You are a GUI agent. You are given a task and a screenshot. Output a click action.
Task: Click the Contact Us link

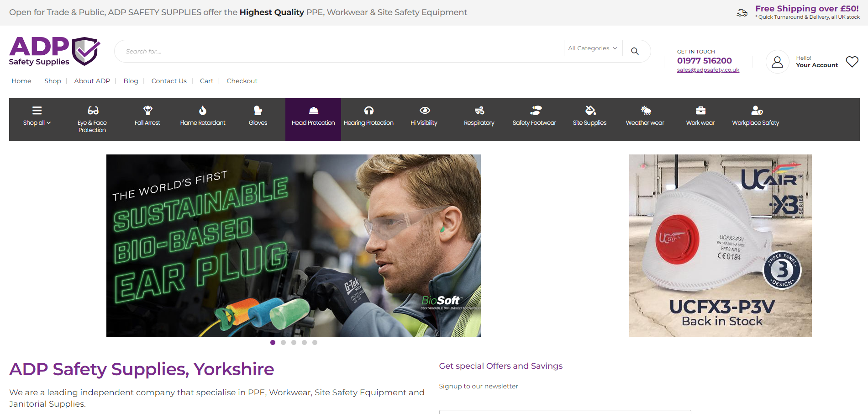tap(168, 81)
